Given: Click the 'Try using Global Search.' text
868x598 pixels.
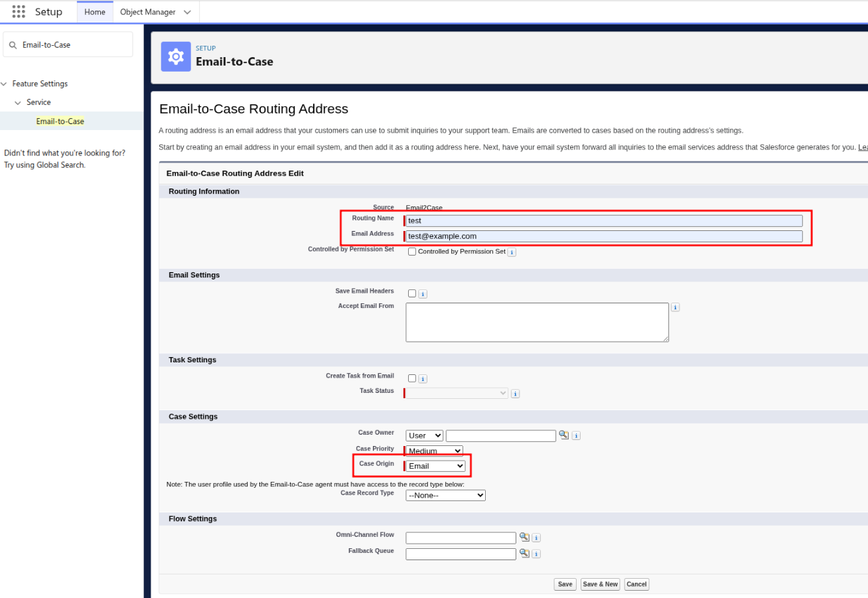Looking at the screenshot, I should point(45,165).
